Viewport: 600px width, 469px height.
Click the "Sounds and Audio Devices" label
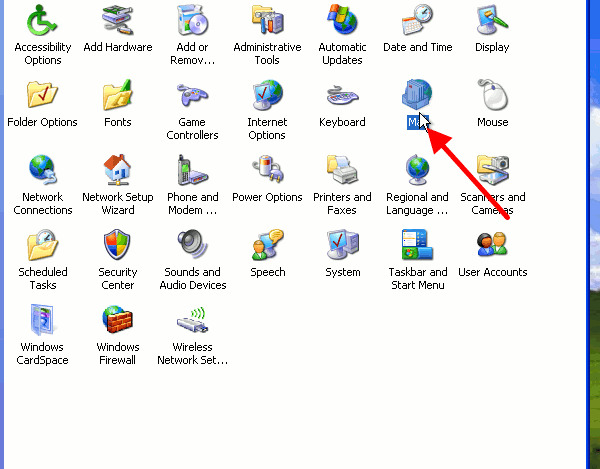pyautogui.click(x=192, y=278)
